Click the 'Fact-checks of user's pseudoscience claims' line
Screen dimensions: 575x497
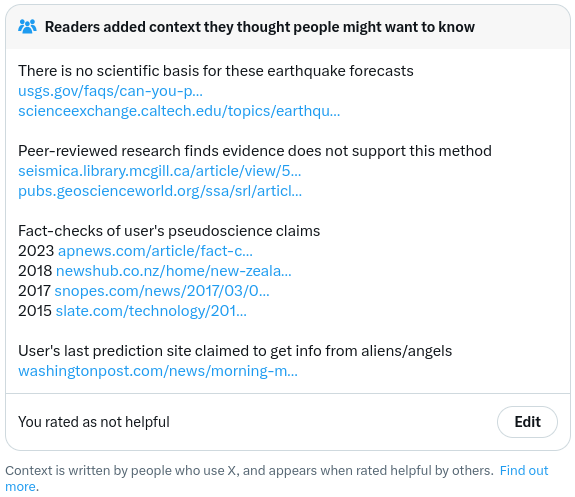coord(169,231)
